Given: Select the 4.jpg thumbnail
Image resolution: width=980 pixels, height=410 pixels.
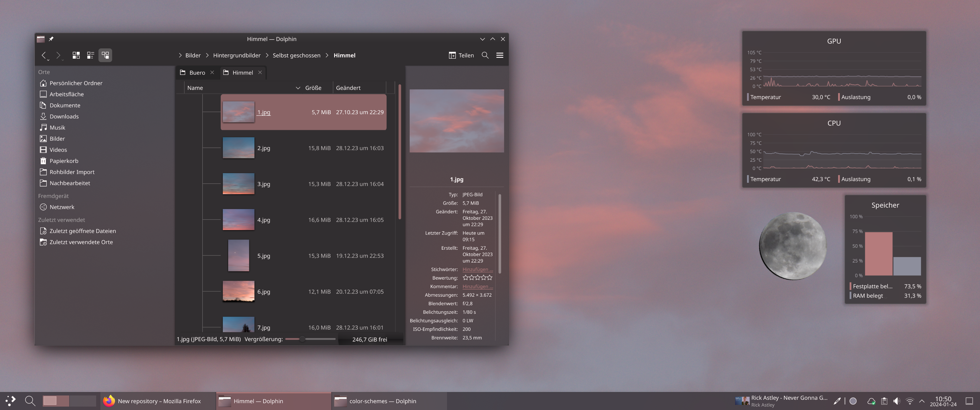Looking at the screenshot, I should tap(238, 220).
